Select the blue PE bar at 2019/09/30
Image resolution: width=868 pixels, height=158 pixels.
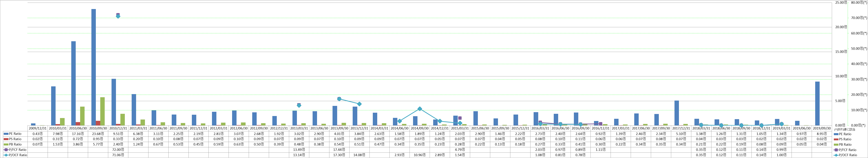[817, 103]
